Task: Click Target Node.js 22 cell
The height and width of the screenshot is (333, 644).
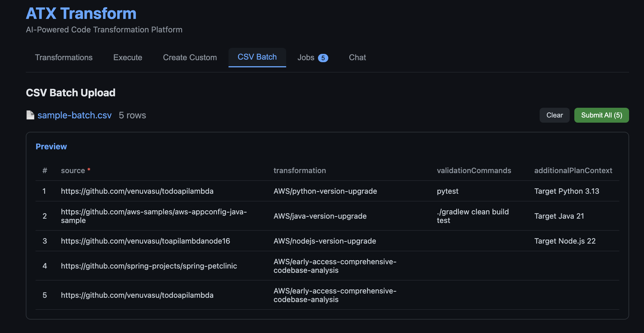Action: tap(565, 241)
